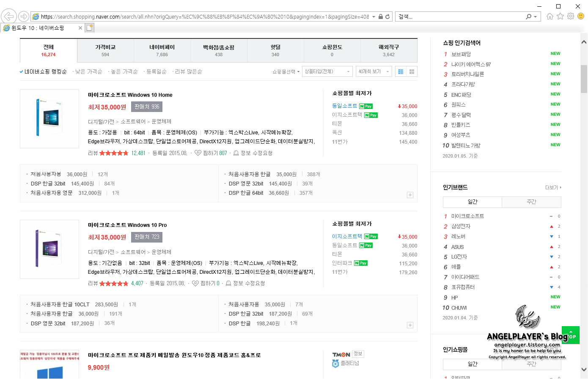Image resolution: width=588 pixels, height=379 pixels.
Task: Open 삼성전자 brand link
Action: [461, 226]
